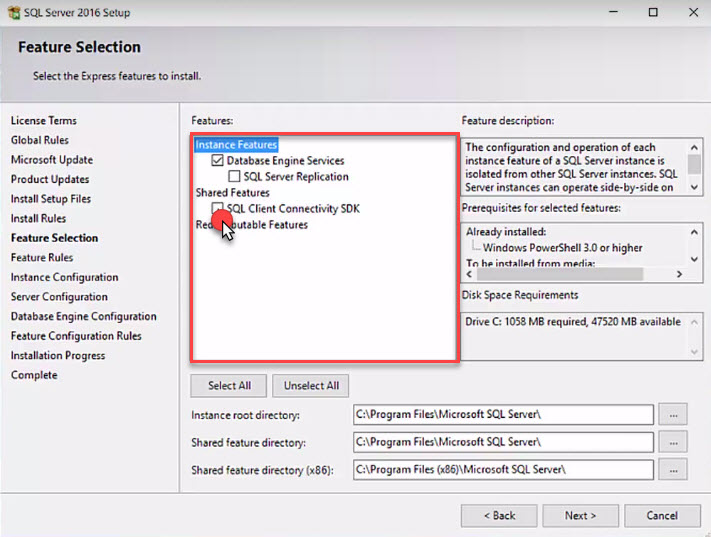Select SQL Client Connectivity SDK label

293,209
